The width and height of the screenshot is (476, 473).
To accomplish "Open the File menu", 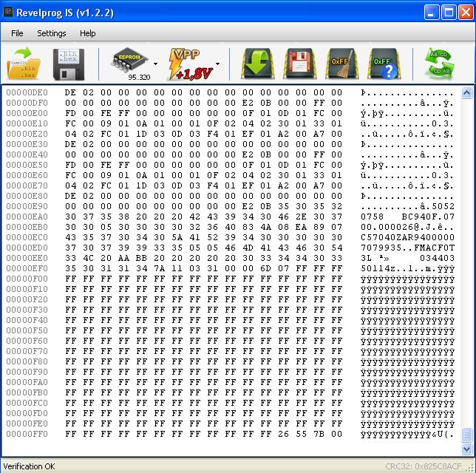I will coord(17,33).
